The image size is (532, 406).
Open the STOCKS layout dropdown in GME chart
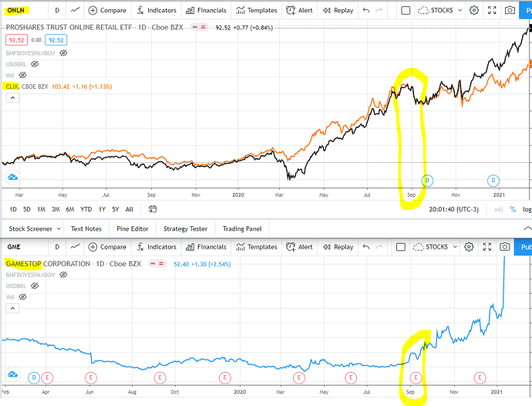pos(435,247)
